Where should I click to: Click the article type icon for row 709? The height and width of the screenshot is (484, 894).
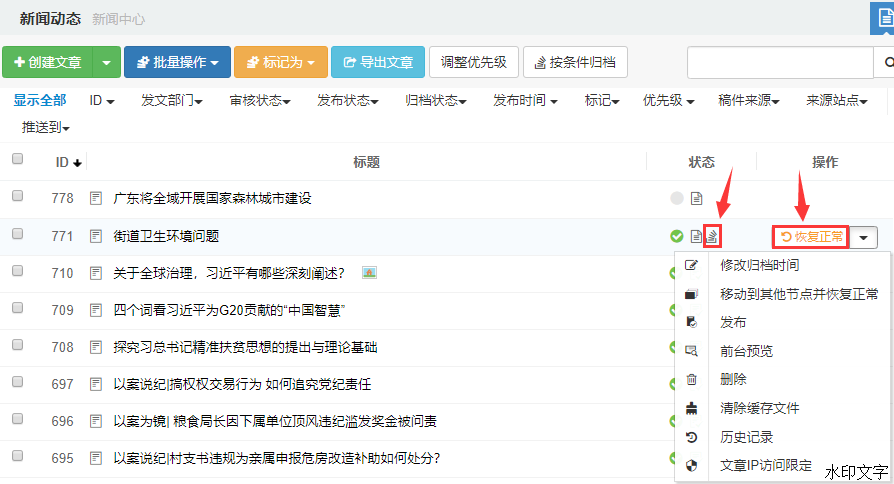pos(96,310)
